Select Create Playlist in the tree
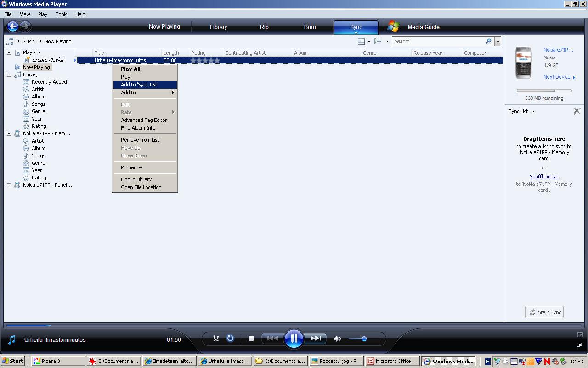This screenshot has height=368, width=588. coord(48,60)
